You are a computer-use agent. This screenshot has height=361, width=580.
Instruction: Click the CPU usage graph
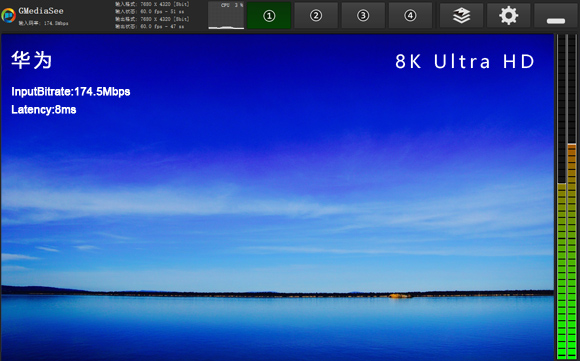point(226,15)
